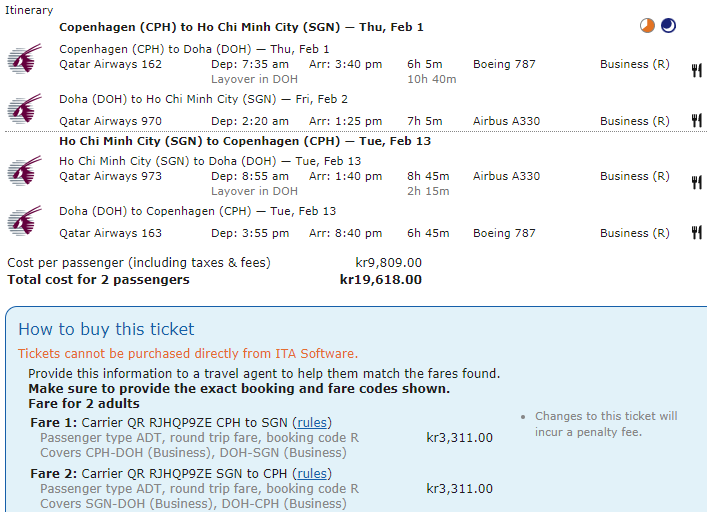Click the orange long-layover indicator icon
The width and height of the screenshot is (707, 512).
pyautogui.click(x=649, y=25)
